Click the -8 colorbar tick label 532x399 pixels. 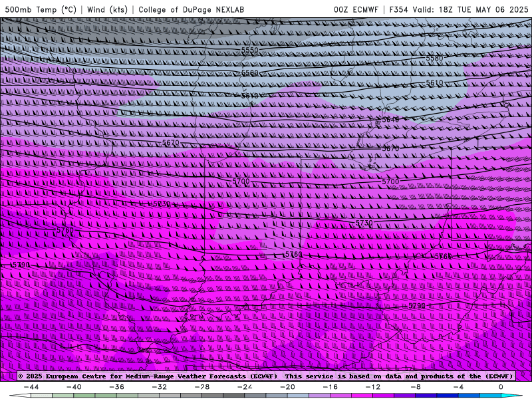click(415, 387)
